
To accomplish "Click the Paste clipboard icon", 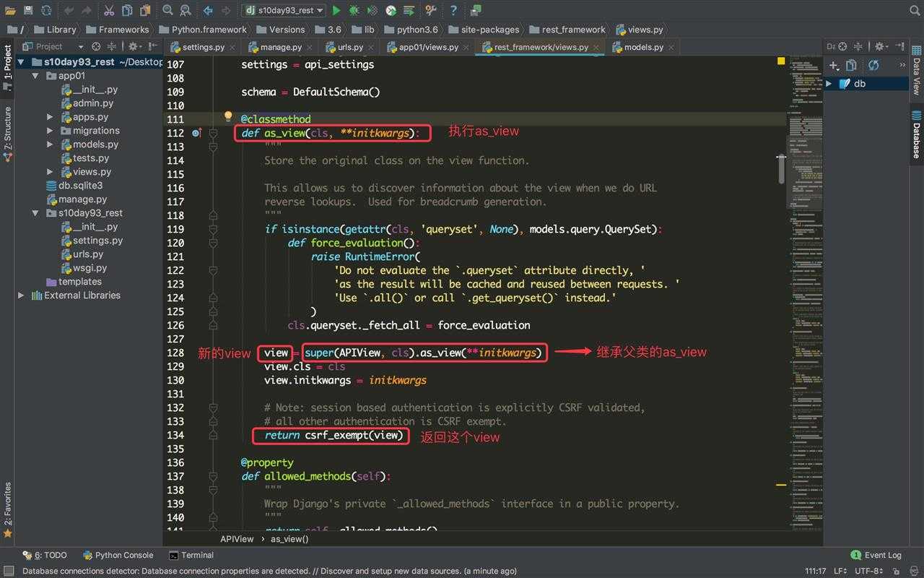I will click(x=145, y=10).
